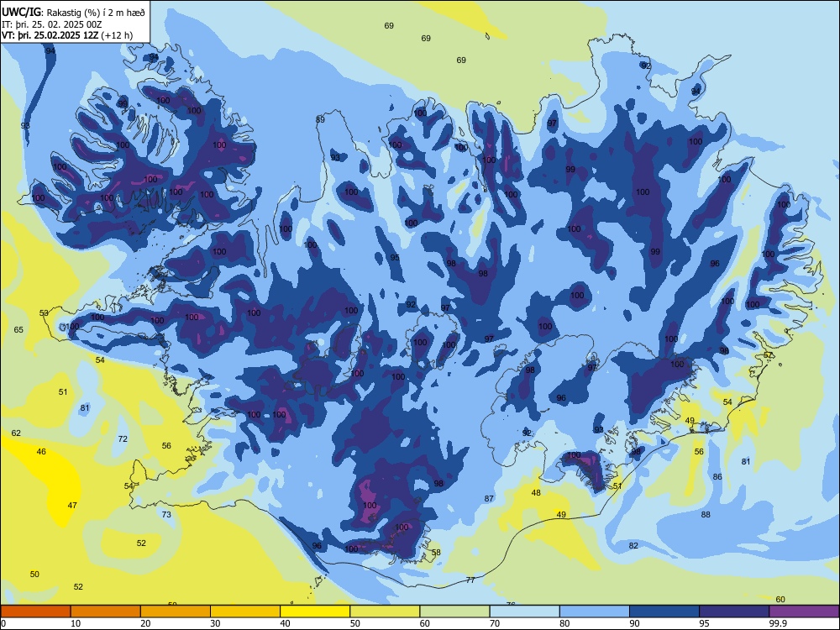Select the pale blue 70–80 legend swatch

click(x=525, y=612)
